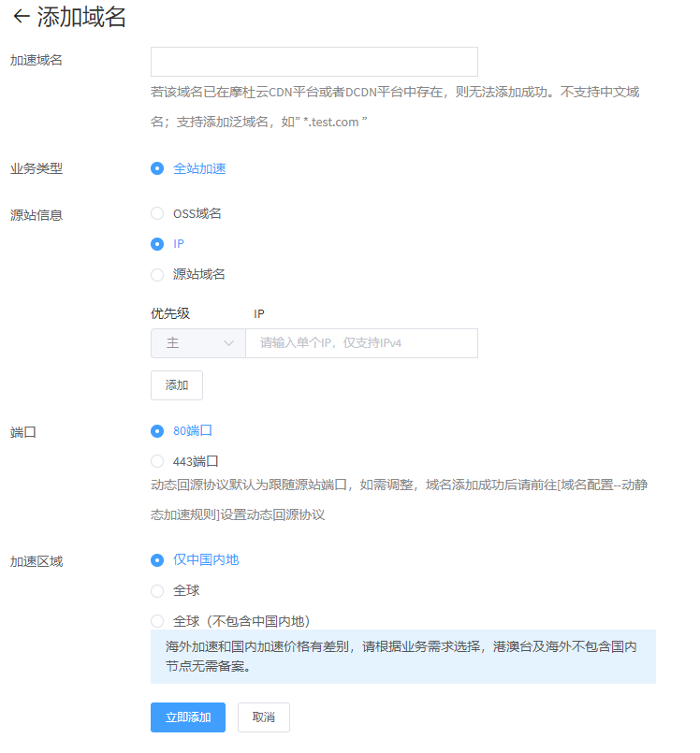Focus the 加速域名 text input
Viewport: 700px width, 753px height.
tap(314, 62)
